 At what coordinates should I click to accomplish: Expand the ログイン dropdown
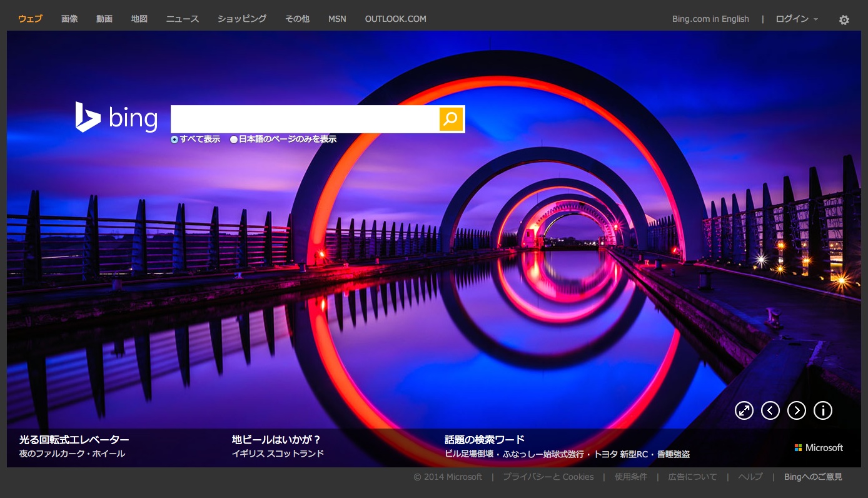(796, 19)
